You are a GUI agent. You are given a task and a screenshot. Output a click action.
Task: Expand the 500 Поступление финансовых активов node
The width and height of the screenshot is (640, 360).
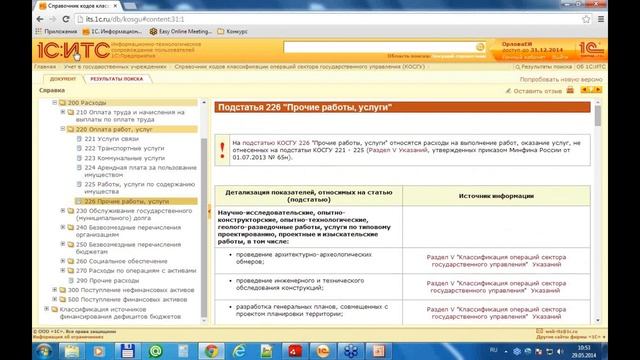[x=54, y=299]
